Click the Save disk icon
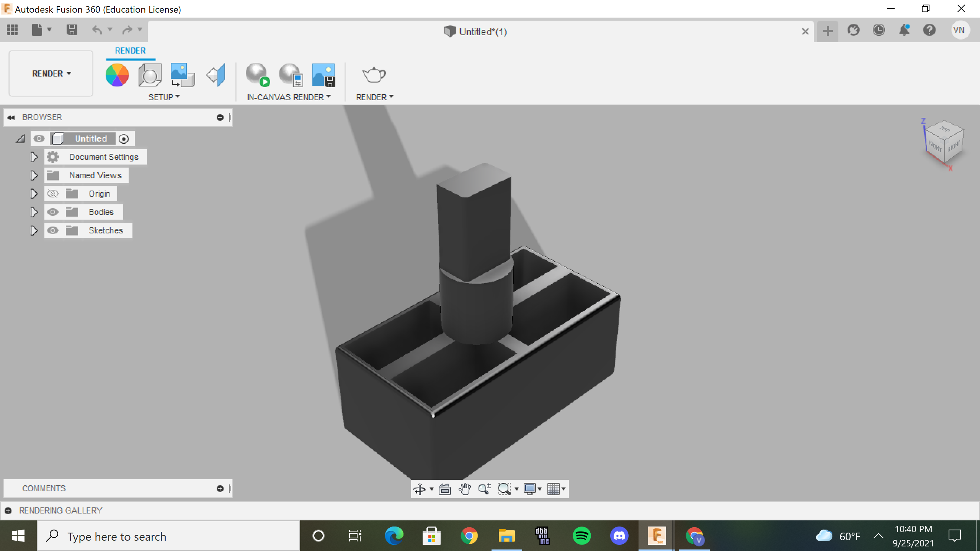This screenshot has width=980, height=551. pos(72,30)
